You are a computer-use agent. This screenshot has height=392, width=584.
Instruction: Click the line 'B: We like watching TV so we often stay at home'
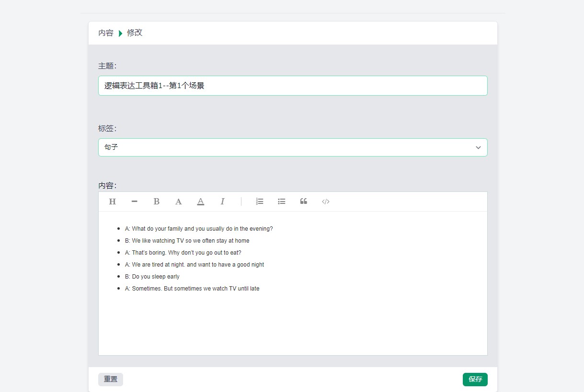tap(187, 241)
